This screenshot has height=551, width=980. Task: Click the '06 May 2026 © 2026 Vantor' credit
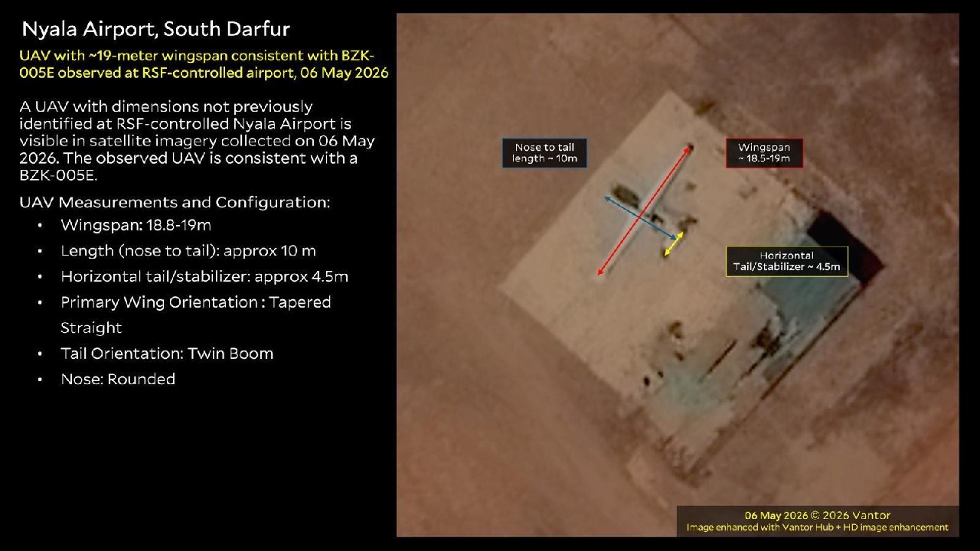click(x=818, y=515)
